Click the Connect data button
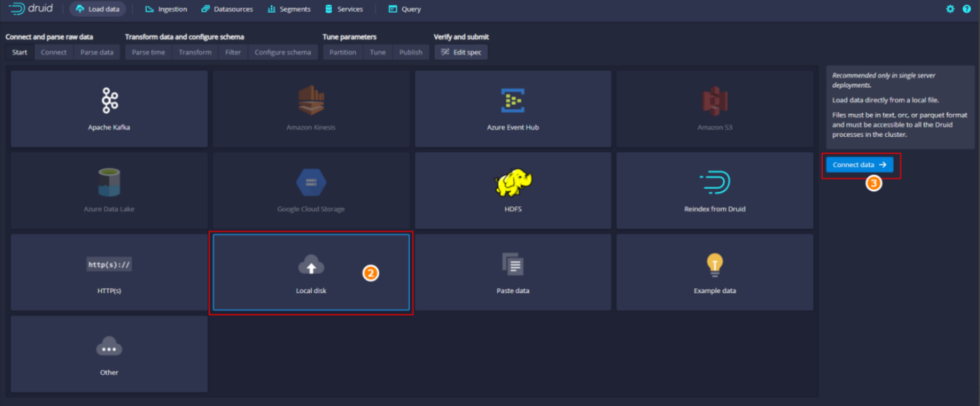 pyautogui.click(x=859, y=165)
